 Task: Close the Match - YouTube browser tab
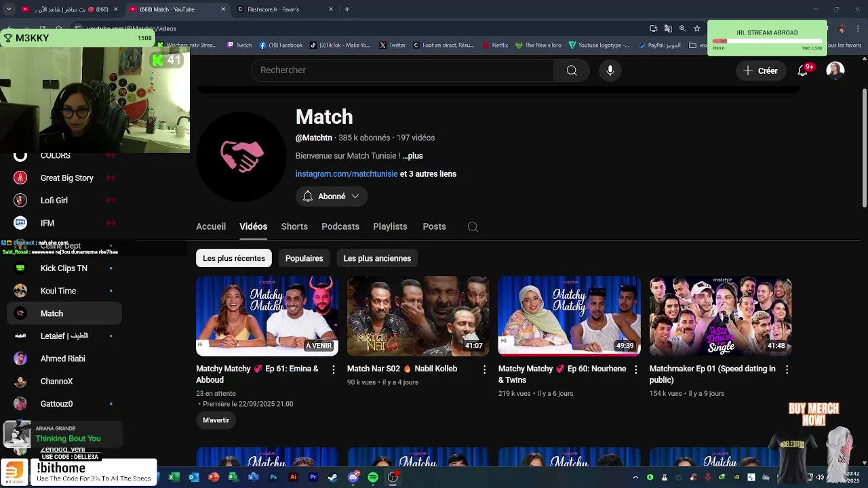click(224, 9)
